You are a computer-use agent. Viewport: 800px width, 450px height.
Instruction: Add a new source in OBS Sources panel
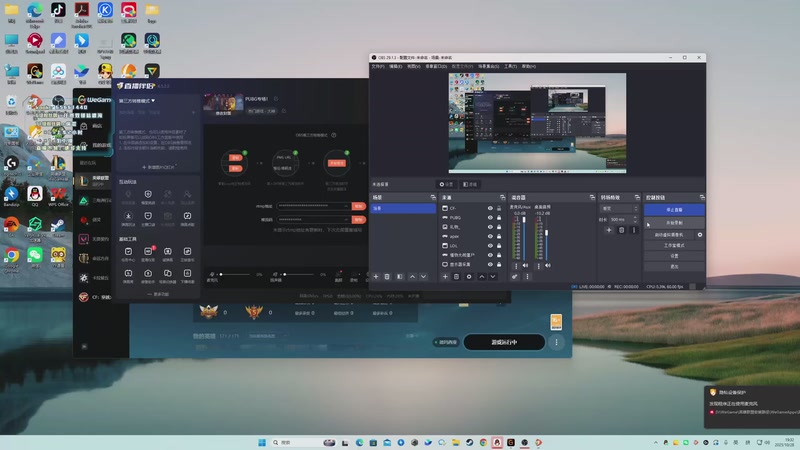pos(445,277)
